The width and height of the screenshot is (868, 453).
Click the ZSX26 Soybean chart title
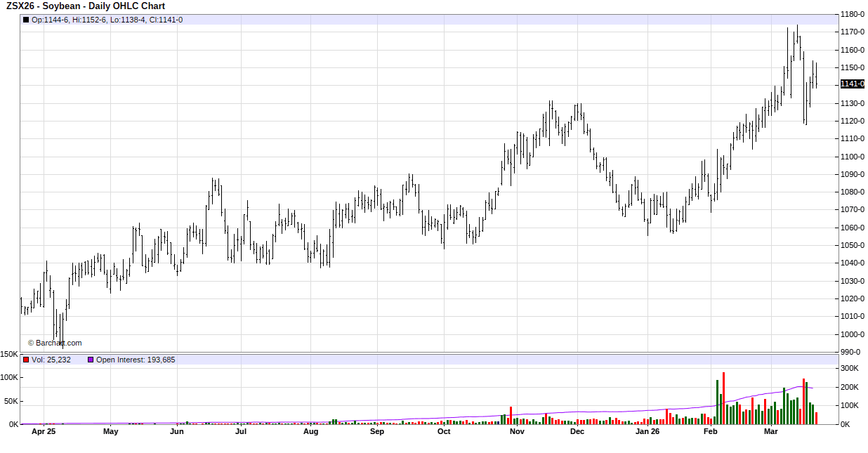86,6
